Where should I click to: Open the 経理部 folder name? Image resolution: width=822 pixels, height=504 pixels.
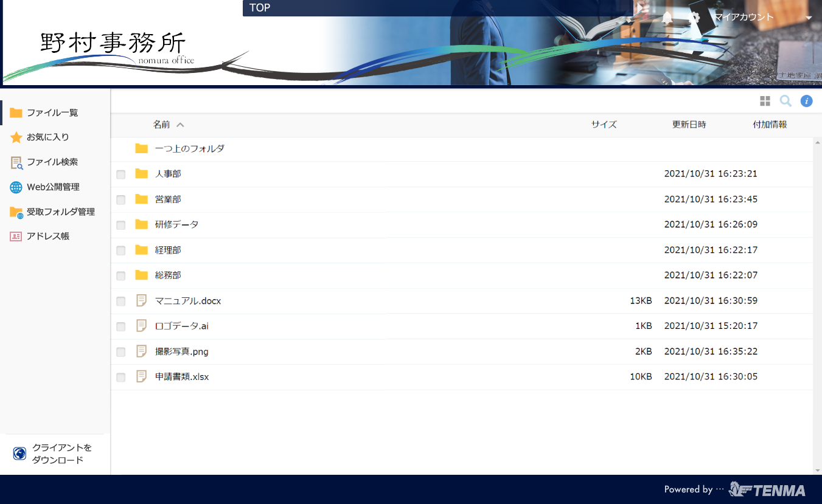pos(168,250)
